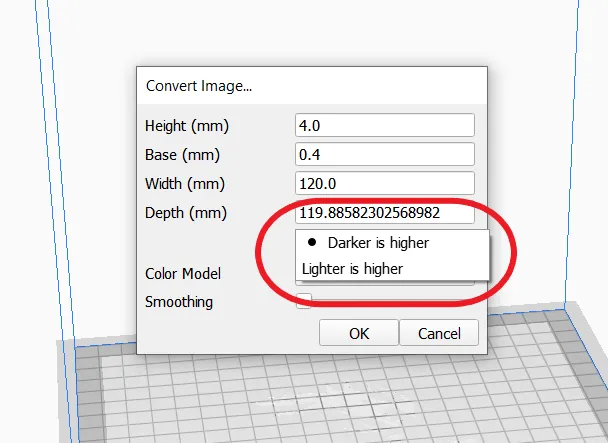Click the 'Height (mm)' label

(187, 126)
